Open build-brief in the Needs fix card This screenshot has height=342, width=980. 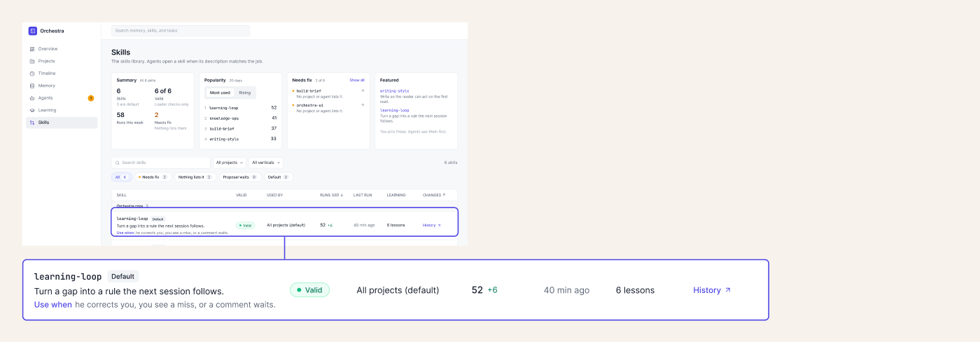(x=309, y=90)
